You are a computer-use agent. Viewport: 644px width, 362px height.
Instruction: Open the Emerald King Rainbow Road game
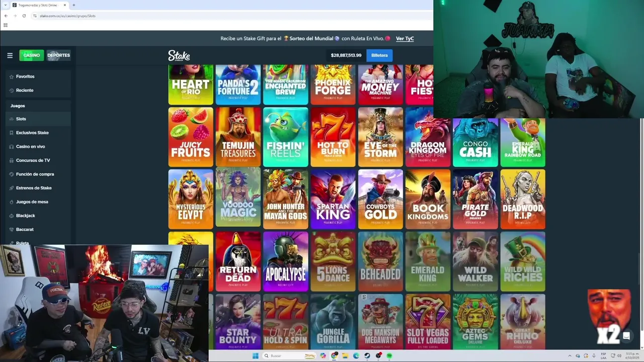(x=523, y=142)
